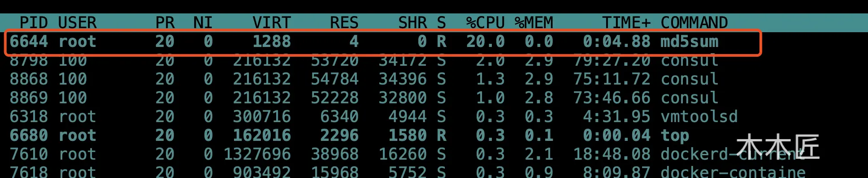868x178 pixels.
Task: Click the RES column header
Action: click(344, 22)
